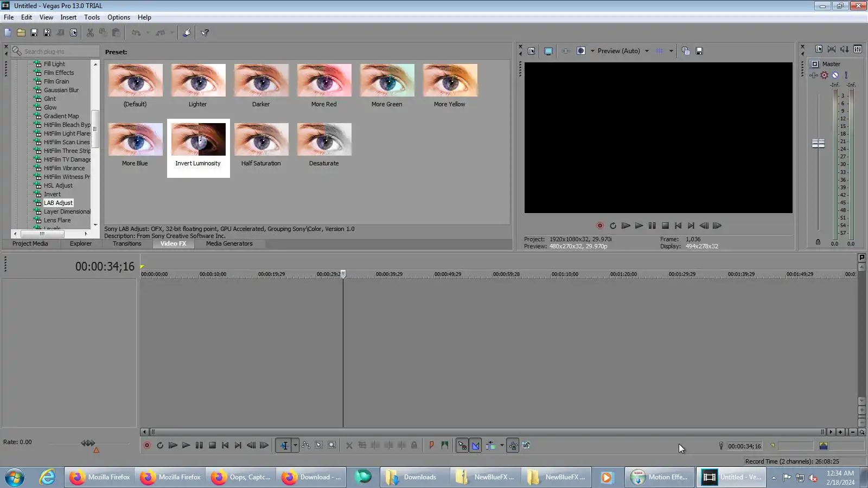Open a project with the folder icon

tap(21, 33)
